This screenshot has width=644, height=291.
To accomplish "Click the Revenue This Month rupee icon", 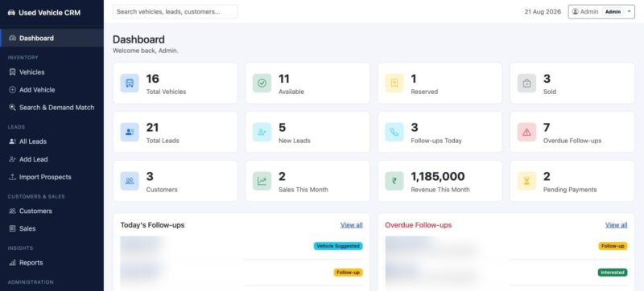I will point(394,181).
